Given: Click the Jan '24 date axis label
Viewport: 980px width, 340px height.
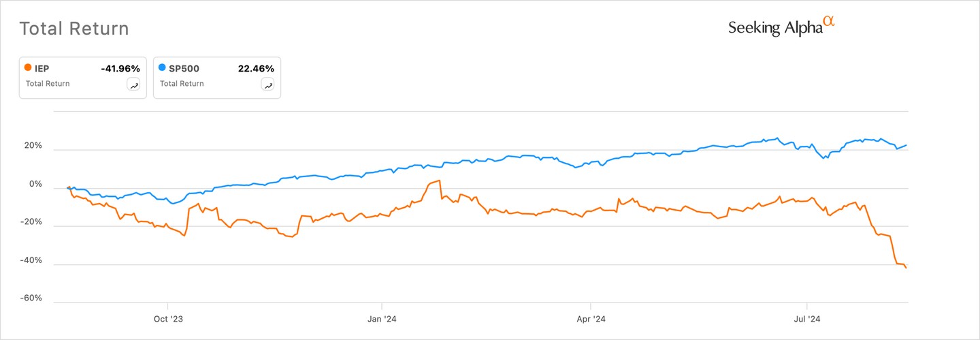Looking at the screenshot, I should [382, 318].
